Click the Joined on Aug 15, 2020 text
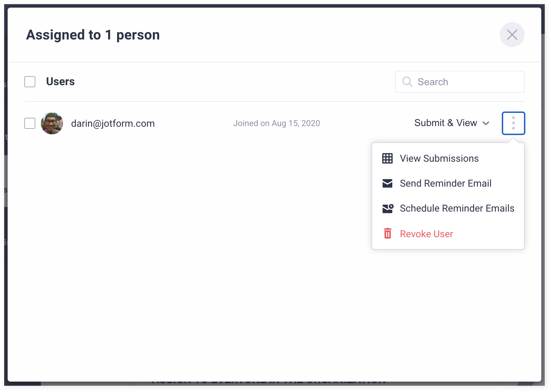 pyautogui.click(x=276, y=123)
